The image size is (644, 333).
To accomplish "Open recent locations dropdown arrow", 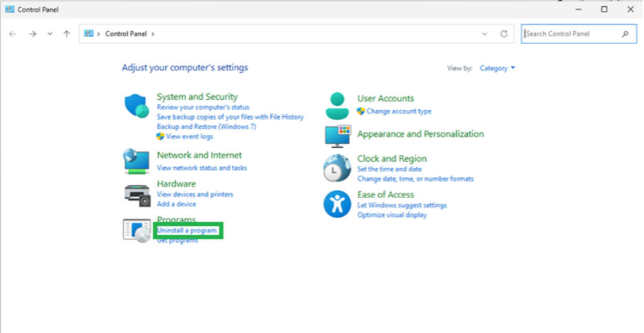I will (50, 34).
